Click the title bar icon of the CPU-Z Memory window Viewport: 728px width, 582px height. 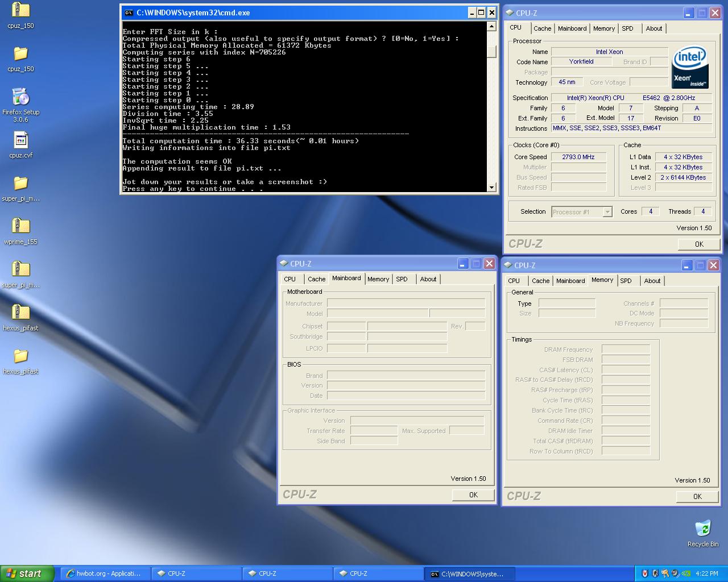point(508,265)
